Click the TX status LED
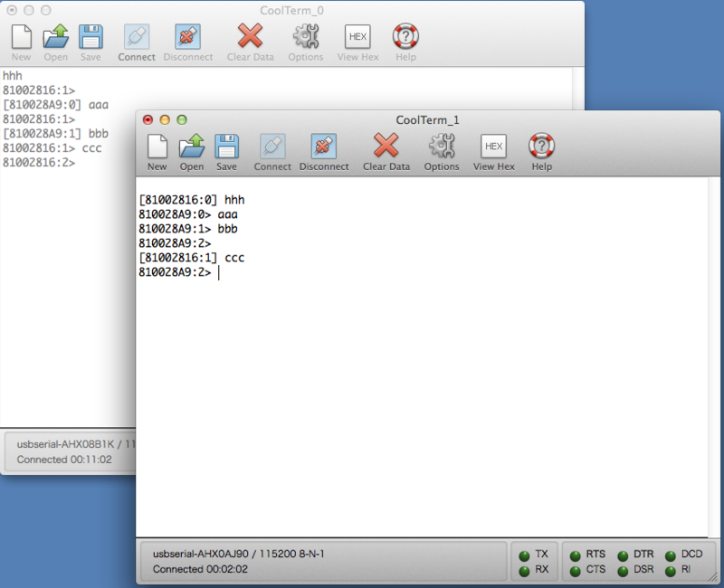This screenshot has width=724, height=588. (525, 555)
